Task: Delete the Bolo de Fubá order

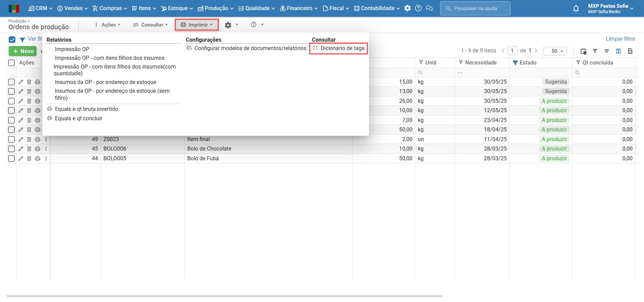Action: click(x=29, y=159)
